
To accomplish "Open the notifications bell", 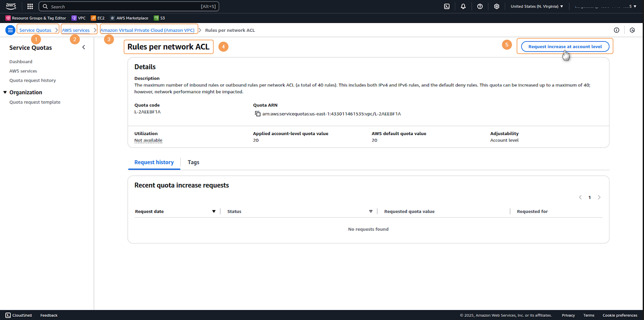I will coord(463,6).
